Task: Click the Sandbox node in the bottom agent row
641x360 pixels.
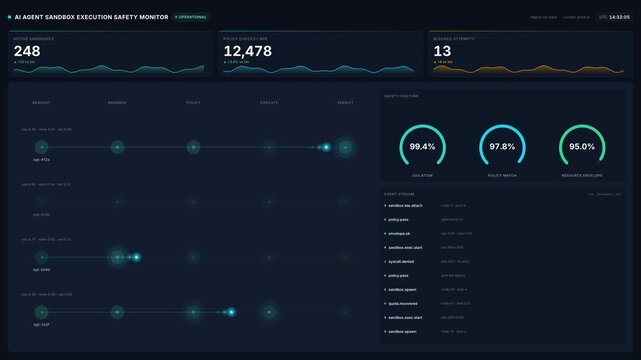Action: 117,312
